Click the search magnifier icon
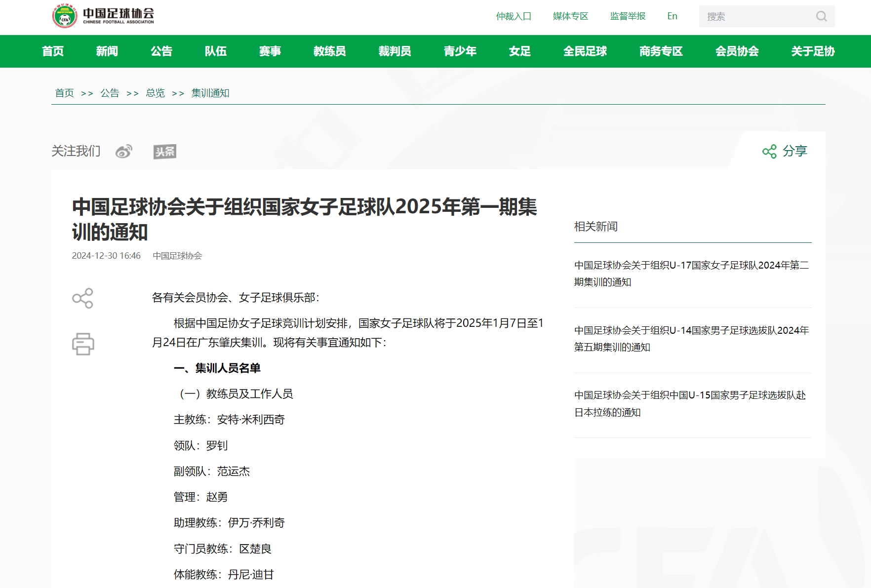 tap(821, 16)
